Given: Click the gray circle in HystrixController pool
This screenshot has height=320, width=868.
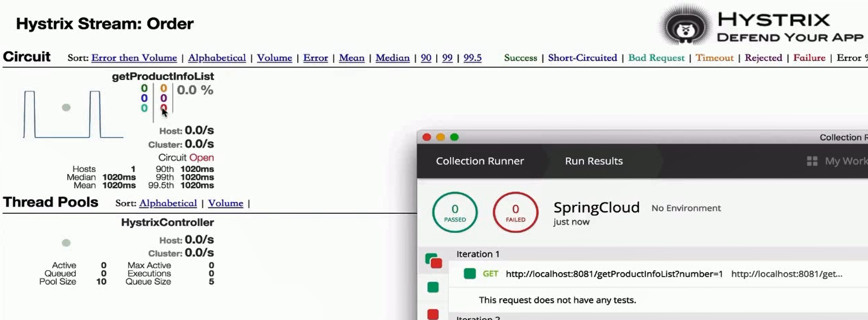Looking at the screenshot, I should [x=66, y=243].
